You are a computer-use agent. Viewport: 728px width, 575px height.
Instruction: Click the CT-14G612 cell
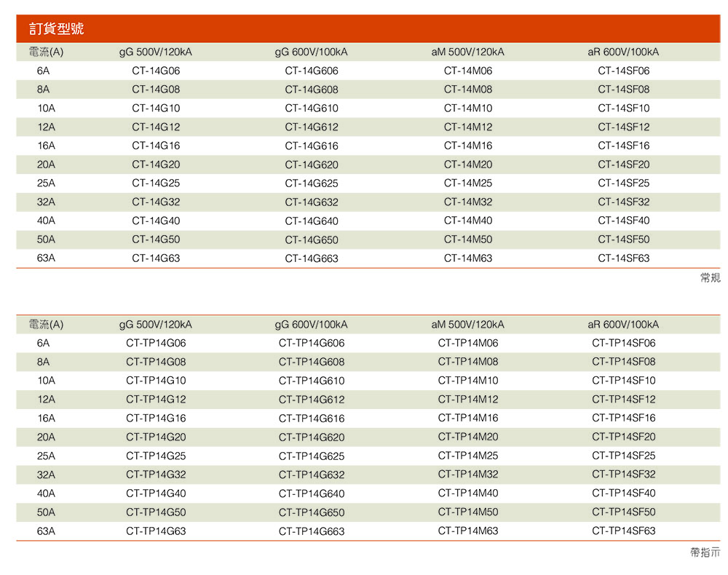312,127
